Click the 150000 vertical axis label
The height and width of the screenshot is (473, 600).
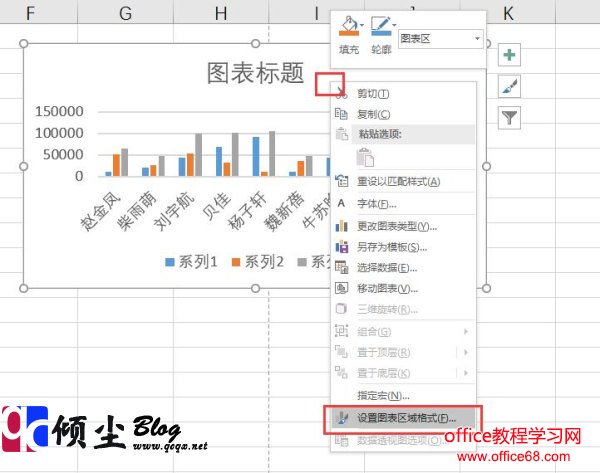59,111
